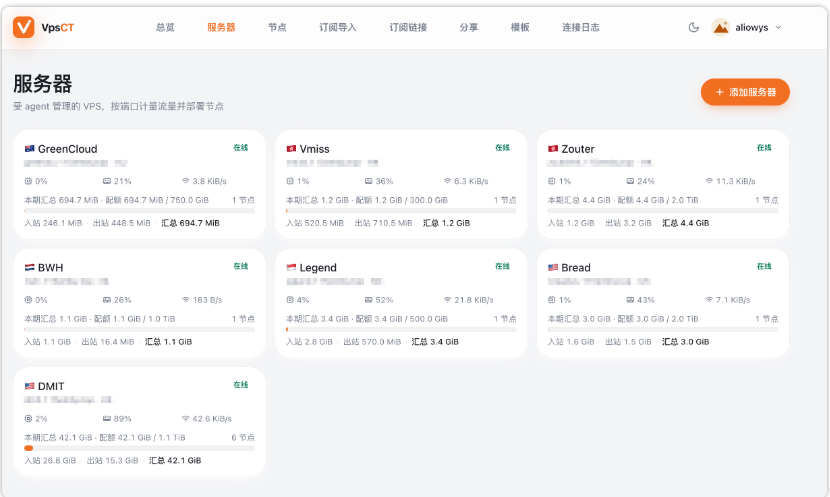Click the 添加服务器 button

point(745,92)
